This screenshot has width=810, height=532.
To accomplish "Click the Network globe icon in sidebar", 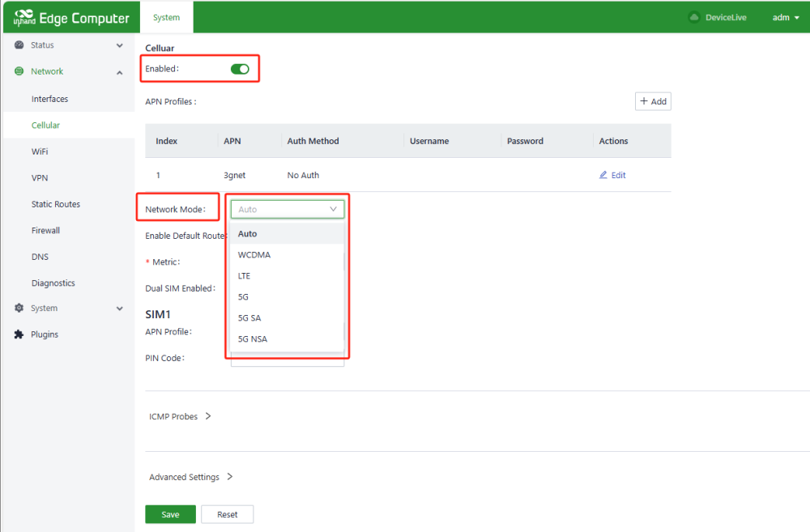I will 19,71.
